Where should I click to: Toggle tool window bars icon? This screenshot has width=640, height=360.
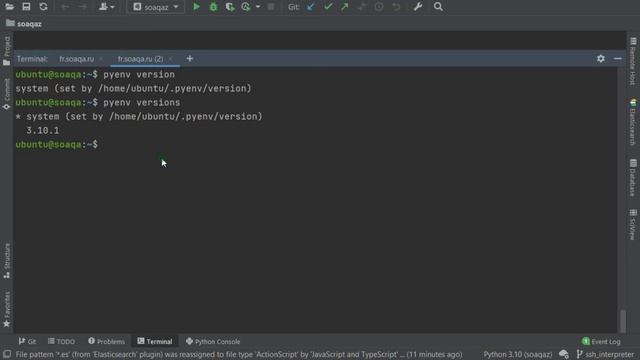(x=7, y=354)
